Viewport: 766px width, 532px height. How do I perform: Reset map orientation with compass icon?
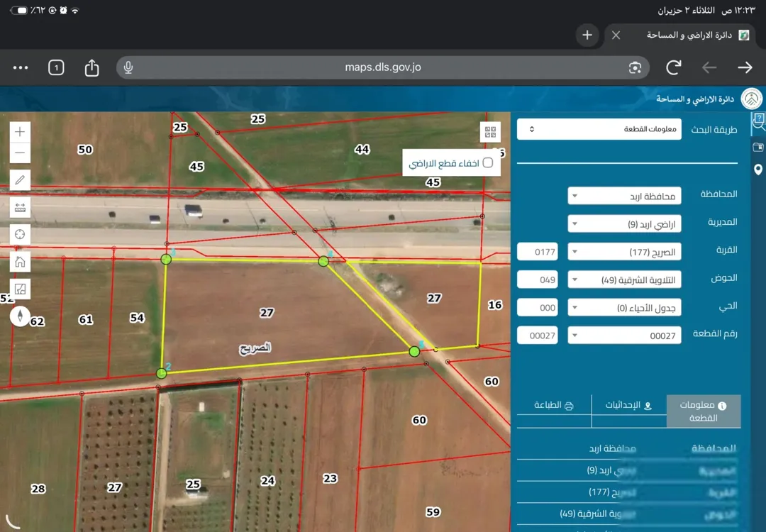click(20, 316)
